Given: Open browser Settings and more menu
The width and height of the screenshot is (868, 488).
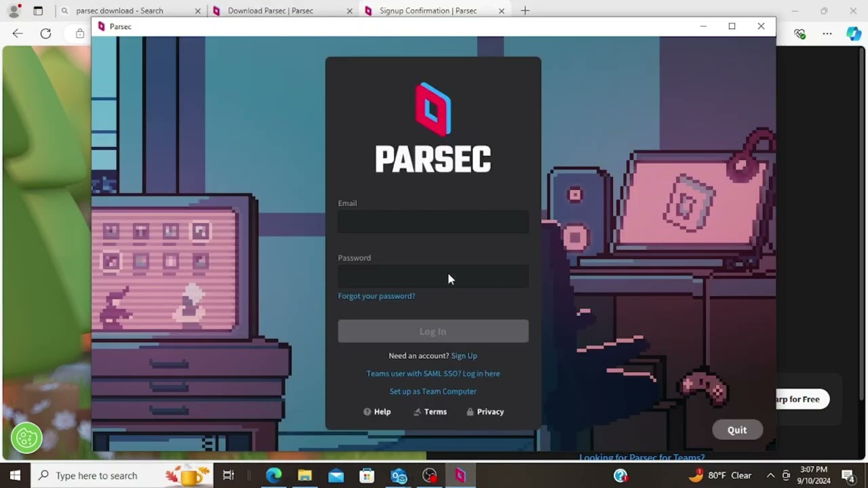Looking at the screenshot, I should (x=827, y=33).
